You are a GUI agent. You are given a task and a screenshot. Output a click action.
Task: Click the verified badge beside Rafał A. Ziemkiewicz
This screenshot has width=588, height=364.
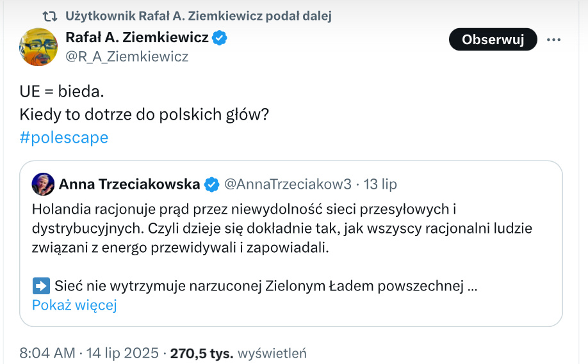coord(220,38)
